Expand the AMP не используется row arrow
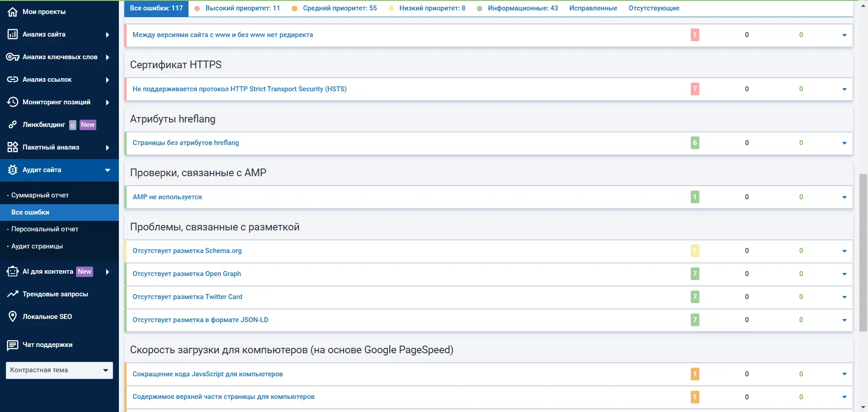The width and height of the screenshot is (868, 412). (844, 197)
